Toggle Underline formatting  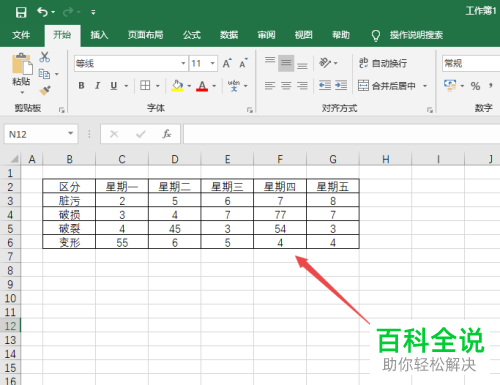pyautogui.click(x=114, y=86)
